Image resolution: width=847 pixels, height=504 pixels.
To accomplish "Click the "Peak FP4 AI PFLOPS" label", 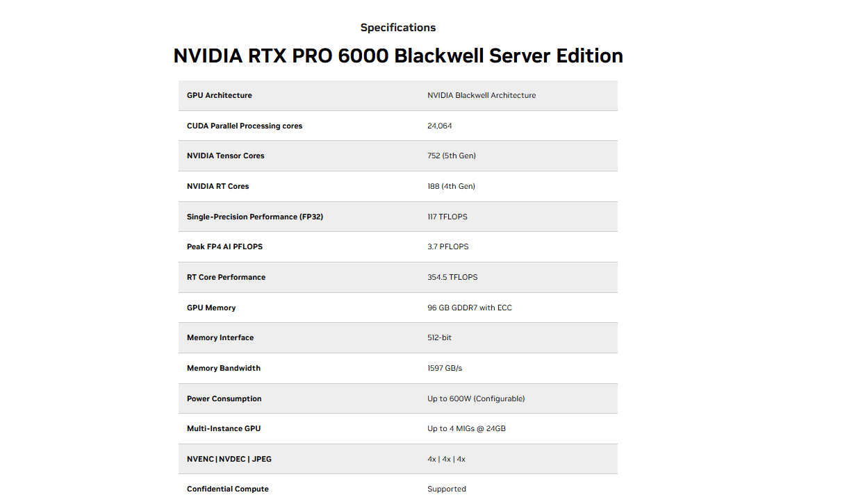I will (224, 247).
